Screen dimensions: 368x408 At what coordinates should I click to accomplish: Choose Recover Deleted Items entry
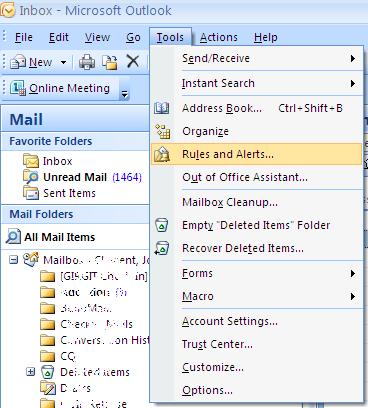(x=256, y=248)
